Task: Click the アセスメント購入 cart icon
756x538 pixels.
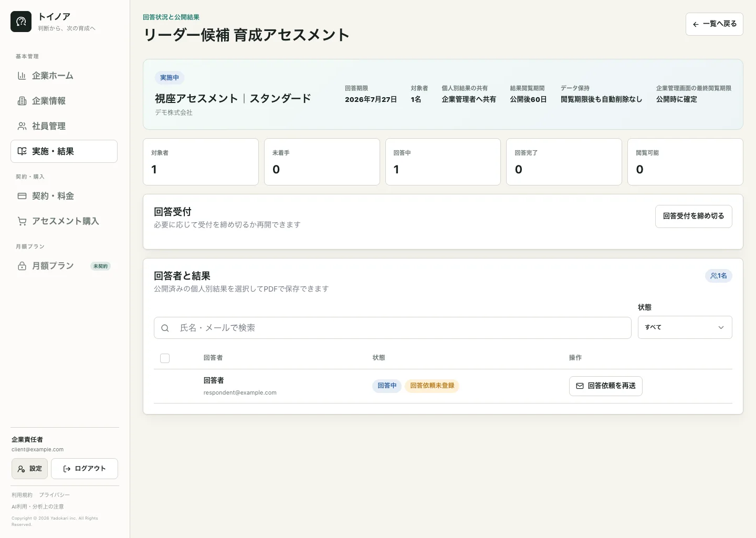Action: (x=22, y=221)
